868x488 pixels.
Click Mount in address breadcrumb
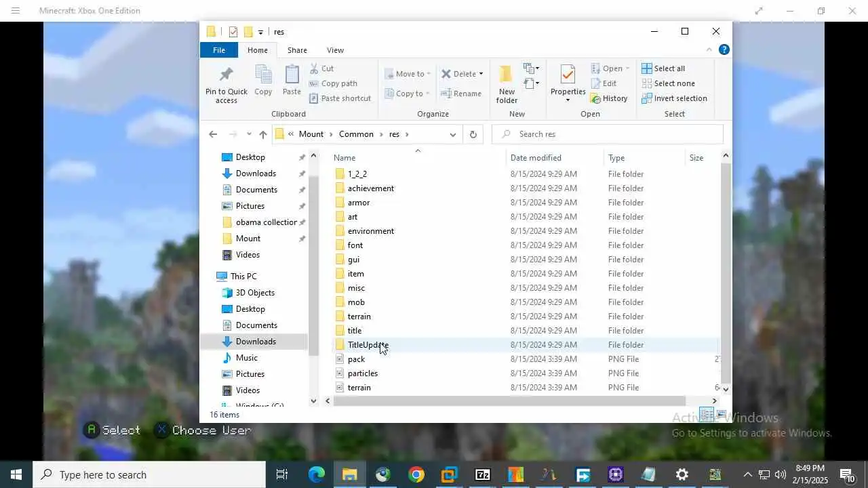pyautogui.click(x=311, y=134)
